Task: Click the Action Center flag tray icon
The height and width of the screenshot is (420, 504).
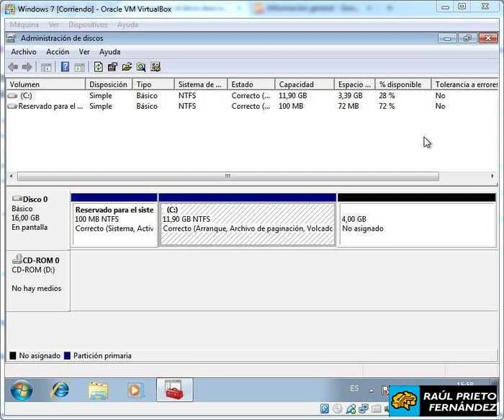Action: click(x=384, y=390)
